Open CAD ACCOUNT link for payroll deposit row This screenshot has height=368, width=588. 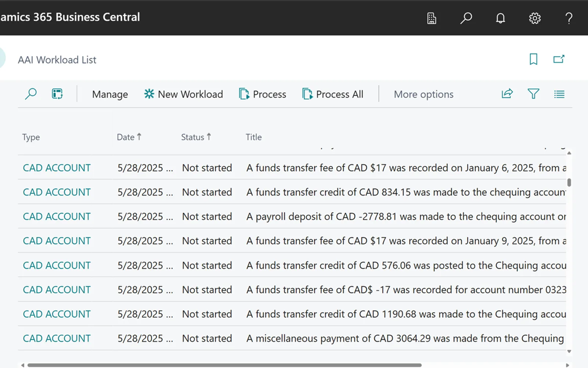point(57,216)
